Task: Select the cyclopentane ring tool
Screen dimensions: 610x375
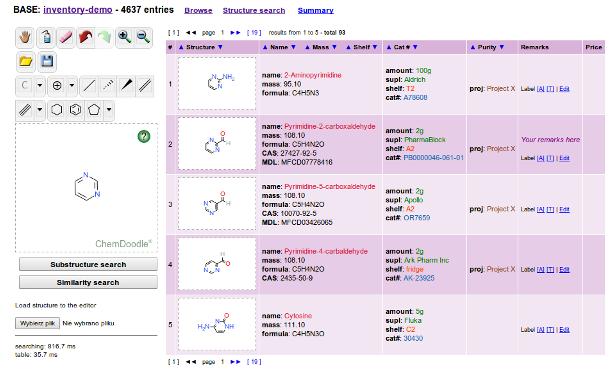Action: 94,110
